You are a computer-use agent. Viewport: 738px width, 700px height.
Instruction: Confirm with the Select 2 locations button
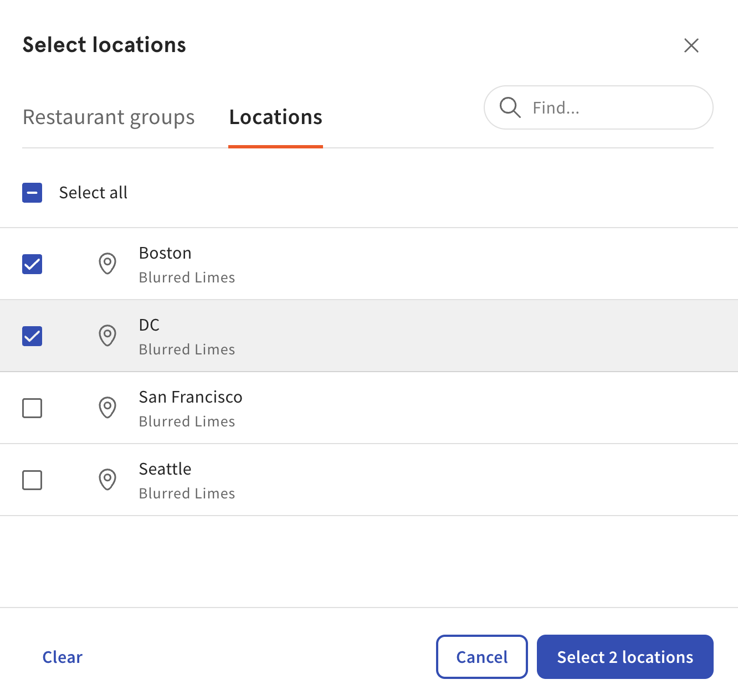pos(624,657)
